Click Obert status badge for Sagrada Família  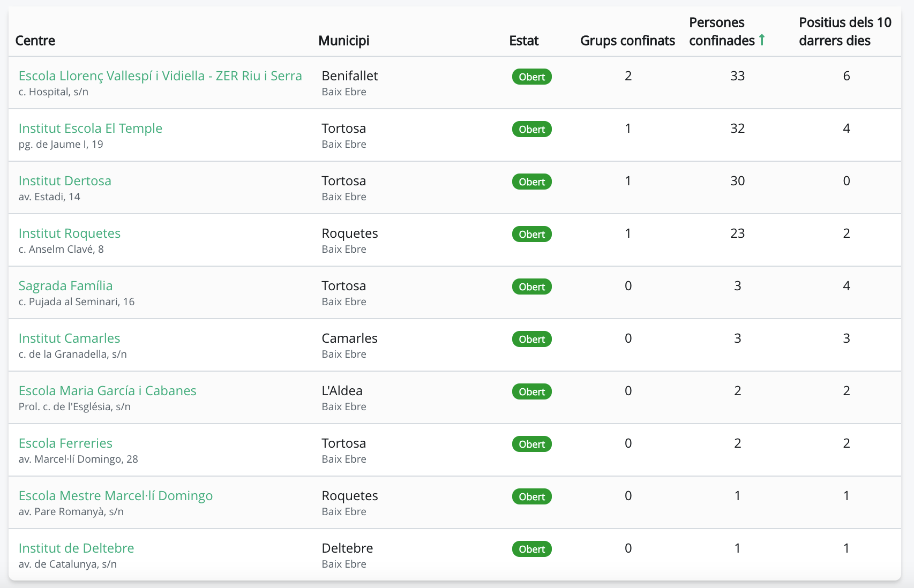[531, 287]
